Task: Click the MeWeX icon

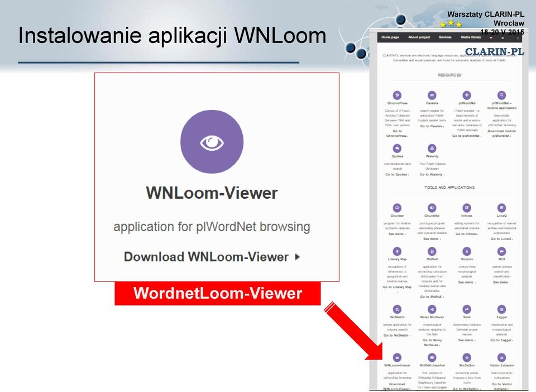Action: pyautogui.click(x=432, y=251)
